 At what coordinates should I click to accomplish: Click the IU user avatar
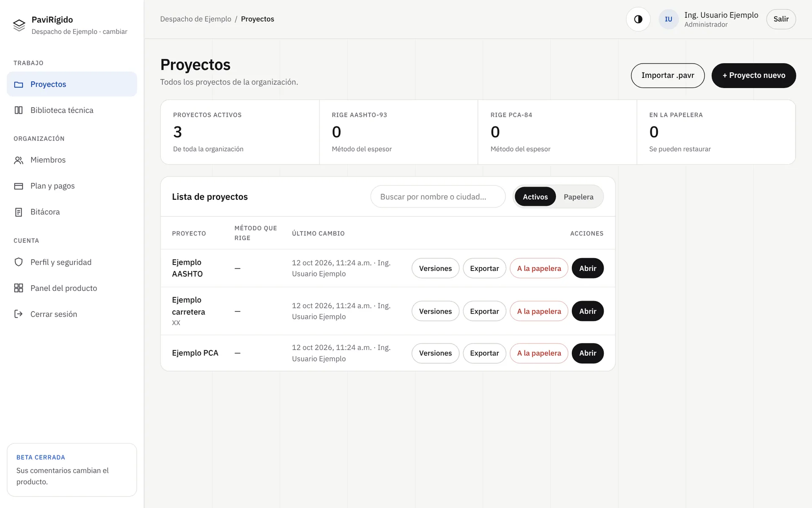[x=669, y=19]
